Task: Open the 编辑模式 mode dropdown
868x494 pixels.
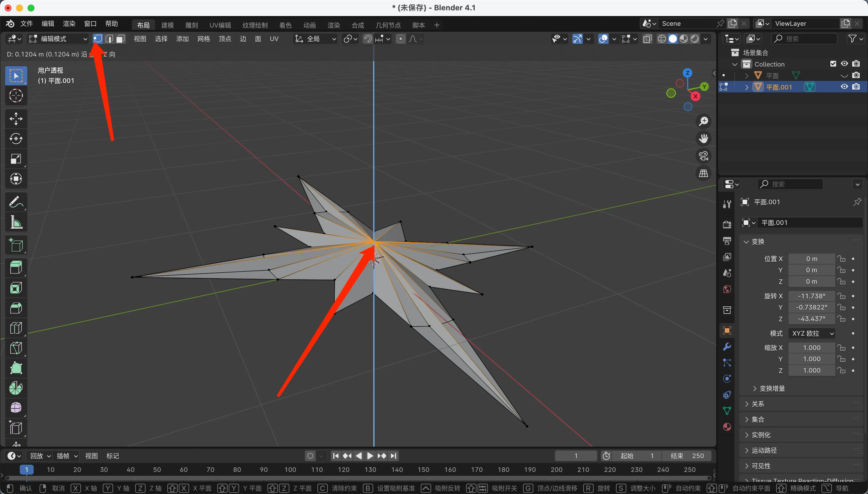Action: (58, 39)
